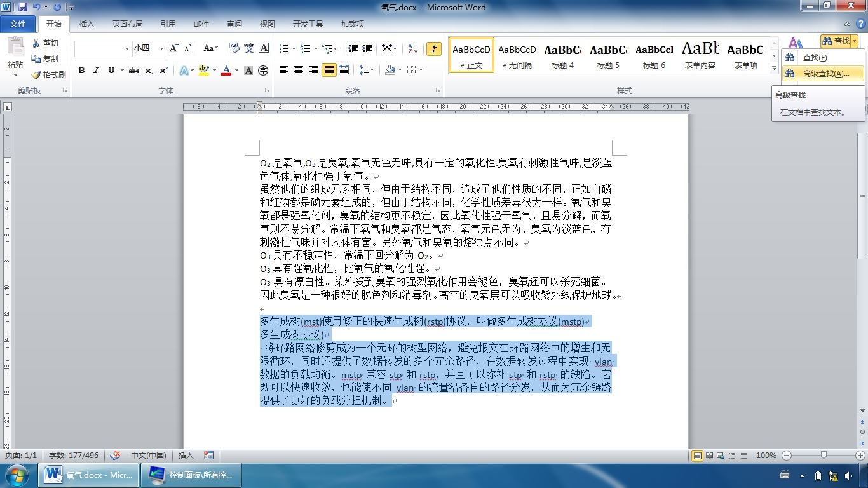Select Format Painter (格式刷) brush

[x=48, y=74]
